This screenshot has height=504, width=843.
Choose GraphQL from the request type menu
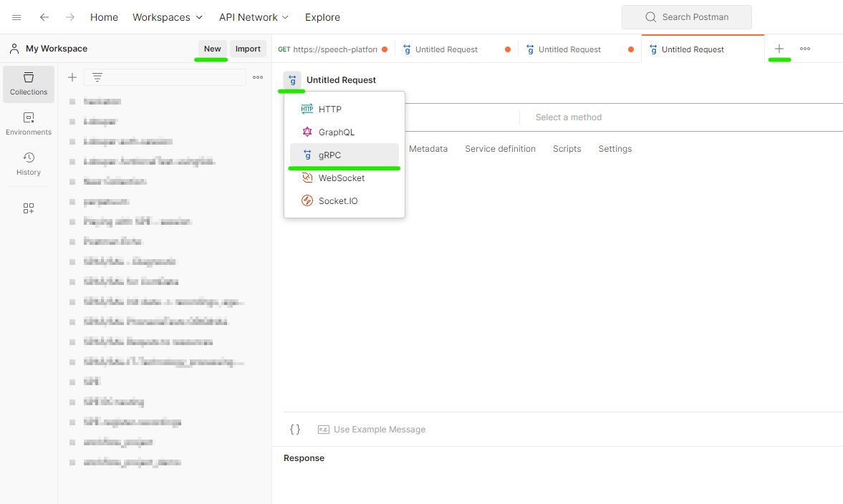tap(344, 132)
